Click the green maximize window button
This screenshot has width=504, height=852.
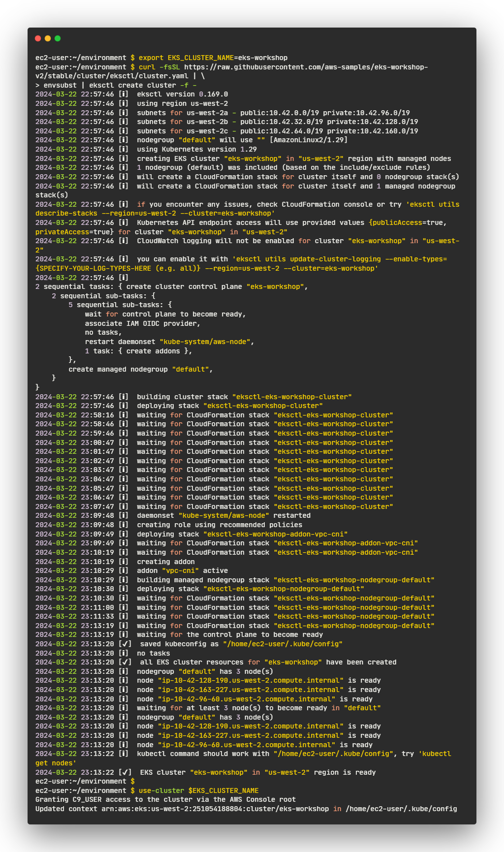[58, 38]
